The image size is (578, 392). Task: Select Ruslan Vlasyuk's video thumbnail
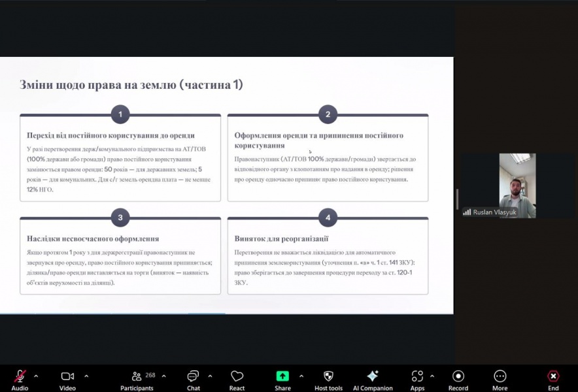(x=517, y=186)
